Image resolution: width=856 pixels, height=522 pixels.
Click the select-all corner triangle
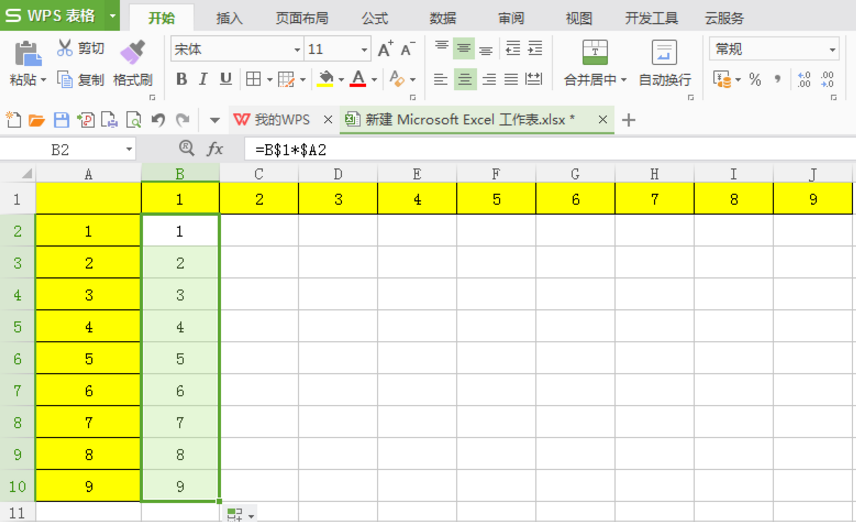[x=26, y=174]
